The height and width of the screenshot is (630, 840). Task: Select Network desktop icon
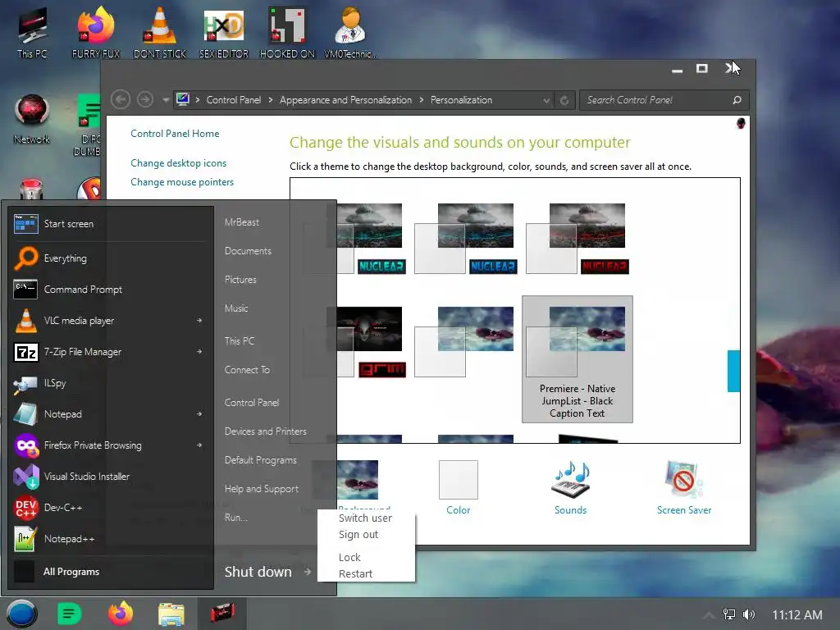(x=32, y=119)
